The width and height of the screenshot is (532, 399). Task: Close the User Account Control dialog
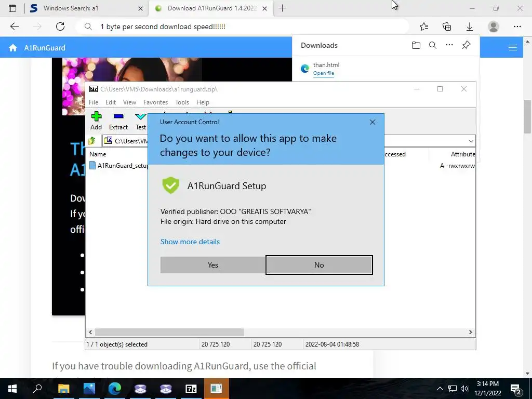click(372, 122)
